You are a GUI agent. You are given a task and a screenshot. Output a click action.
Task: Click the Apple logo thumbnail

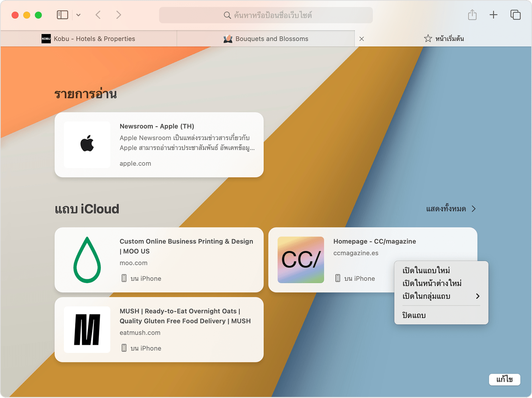pyautogui.click(x=87, y=145)
